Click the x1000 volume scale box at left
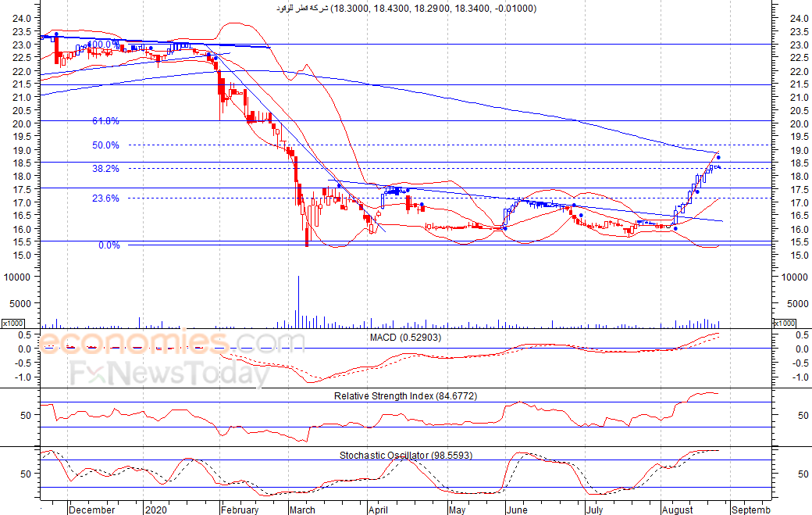Viewport: 812px width, 515px height. pyautogui.click(x=13, y=324)
